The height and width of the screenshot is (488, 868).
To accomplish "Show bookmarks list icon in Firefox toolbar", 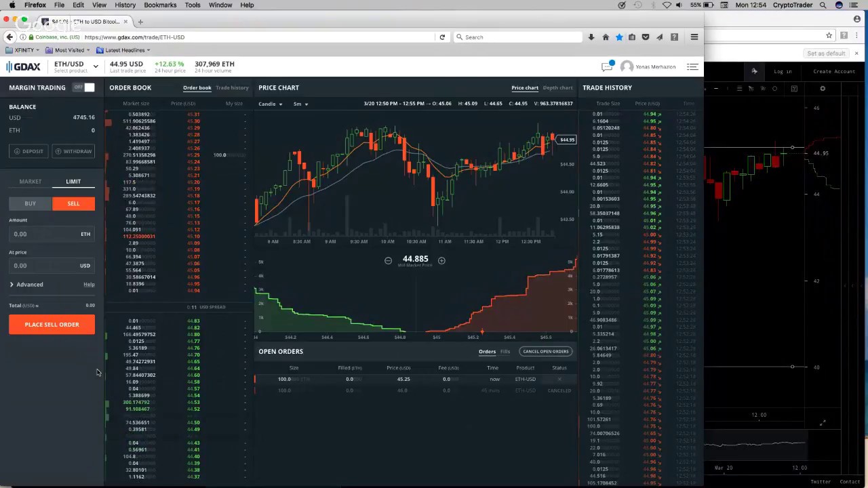I will tap(632, 37).
